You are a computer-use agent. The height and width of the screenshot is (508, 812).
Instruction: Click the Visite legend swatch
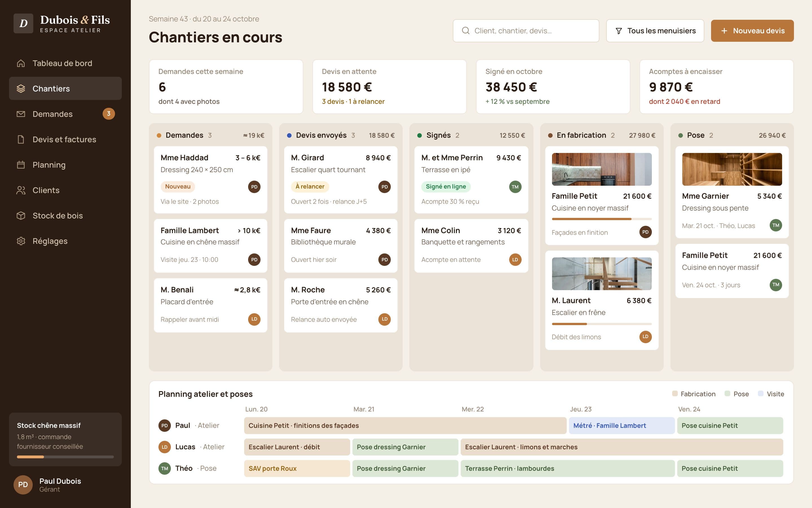(x=761, y=393)
